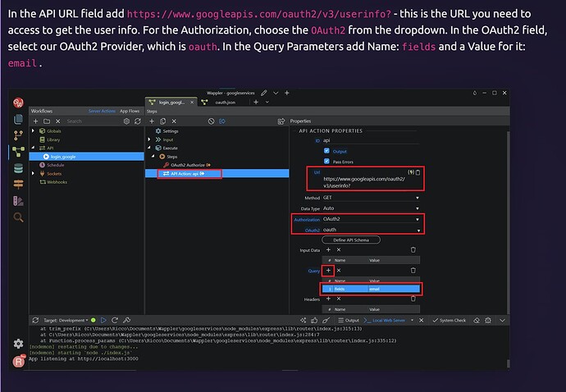
Task: Click open-in-browser icon in Steps toolbar
Action: (281, 121)
